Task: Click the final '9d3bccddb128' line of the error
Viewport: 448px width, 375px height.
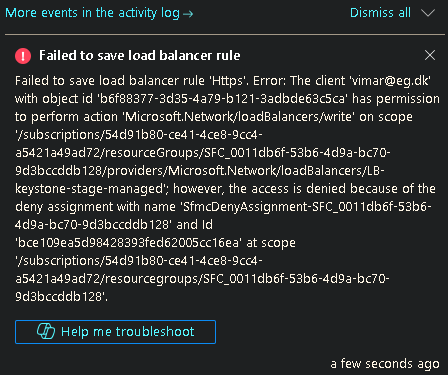Action: coord(61,297)
